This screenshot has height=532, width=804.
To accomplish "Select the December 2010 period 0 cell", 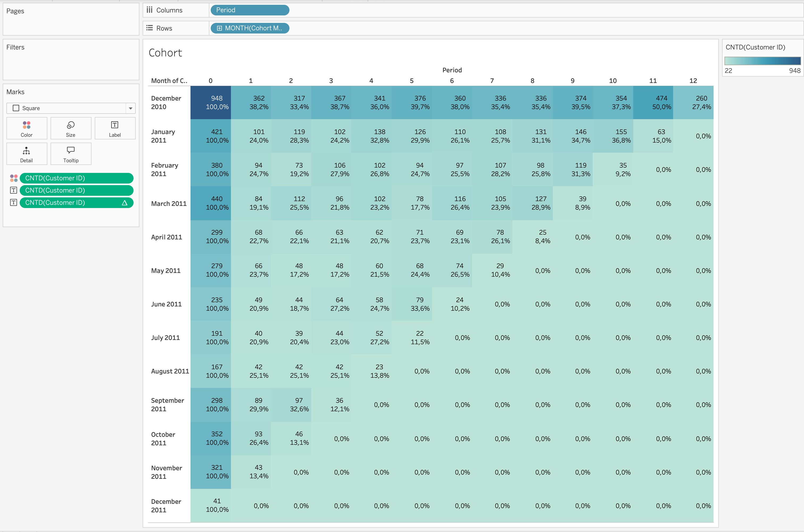I will [211, 102].
